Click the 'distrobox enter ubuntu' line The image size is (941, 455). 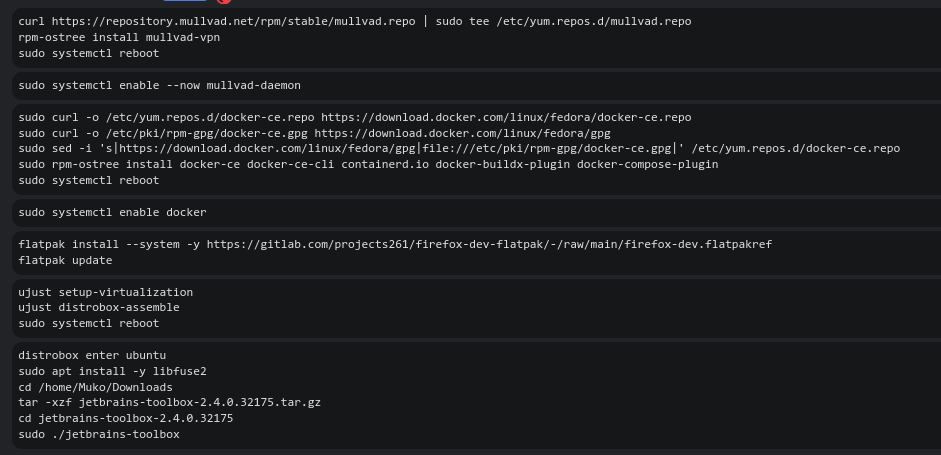tap(92, 355)
